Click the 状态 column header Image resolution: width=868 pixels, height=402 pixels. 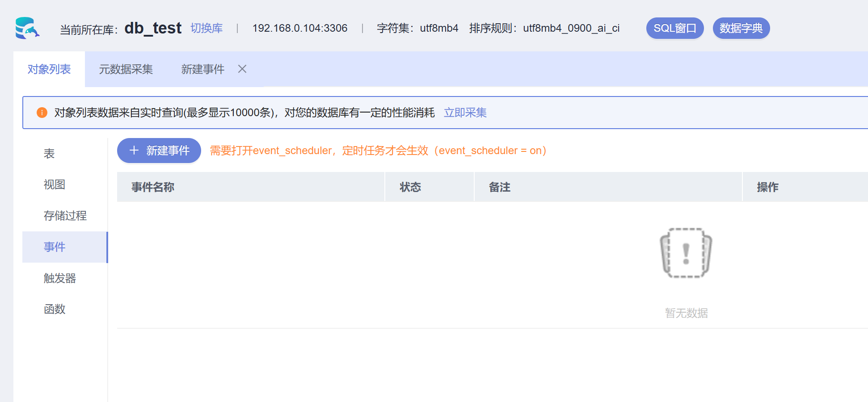coord(410,187)
